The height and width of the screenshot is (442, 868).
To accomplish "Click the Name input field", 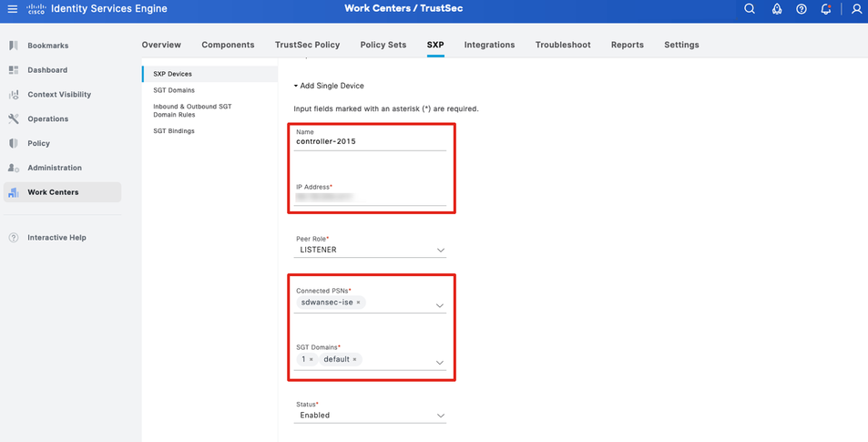I will pyautogui.click(x=370, y=141).
